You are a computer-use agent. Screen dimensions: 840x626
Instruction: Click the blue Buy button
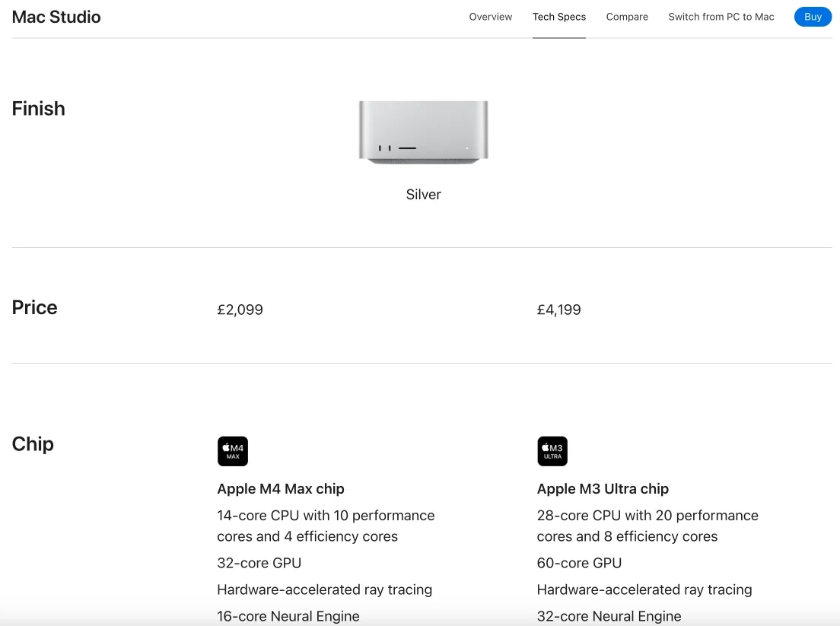tap(813, 17)
